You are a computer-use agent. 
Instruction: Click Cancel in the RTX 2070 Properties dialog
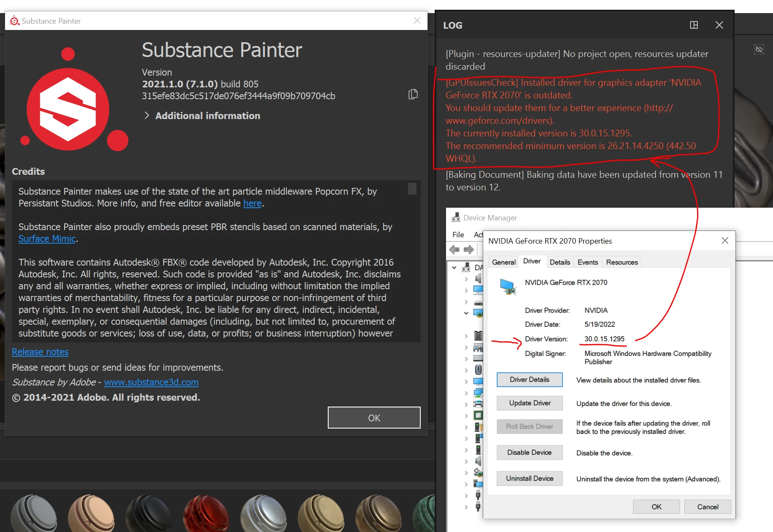tap(708, 507)
